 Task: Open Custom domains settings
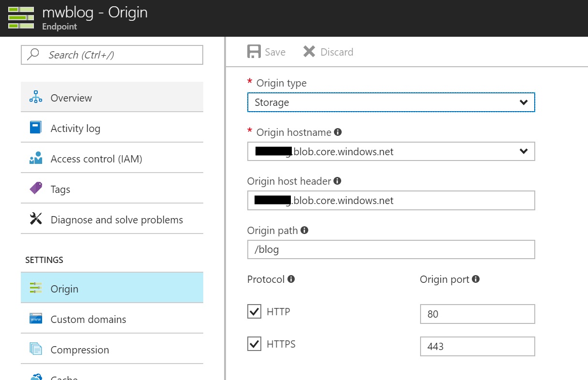click(x=112, y=319)
